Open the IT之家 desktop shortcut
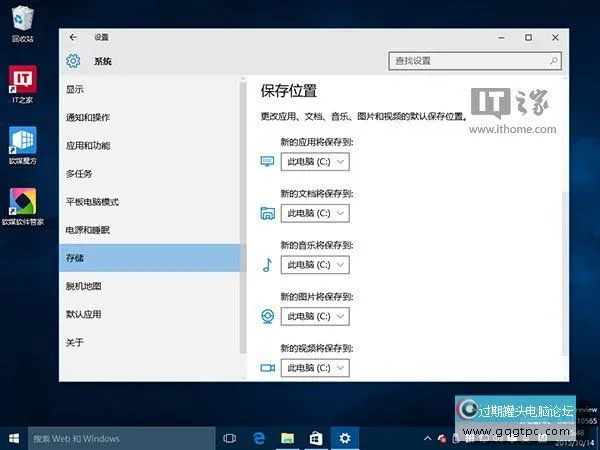 tap(22, 82)
